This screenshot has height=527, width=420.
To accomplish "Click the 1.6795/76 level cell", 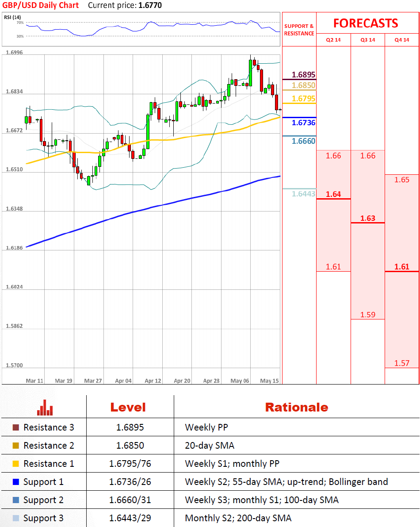I will [x=130, y=464].
